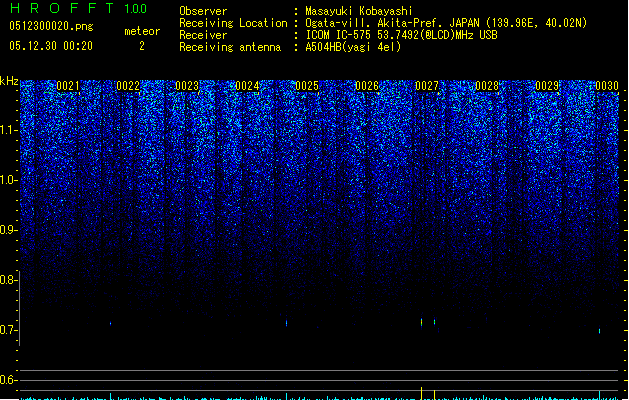Screen dimensions: 629x400
Task: Select the 0021 time marker
Action: (68, 86)
